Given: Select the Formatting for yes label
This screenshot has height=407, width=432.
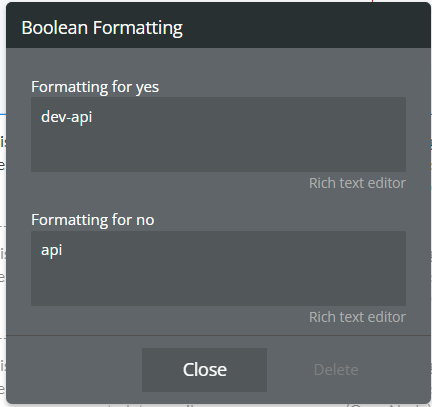Looking at the screenshot, I should [x=95, y=87].
